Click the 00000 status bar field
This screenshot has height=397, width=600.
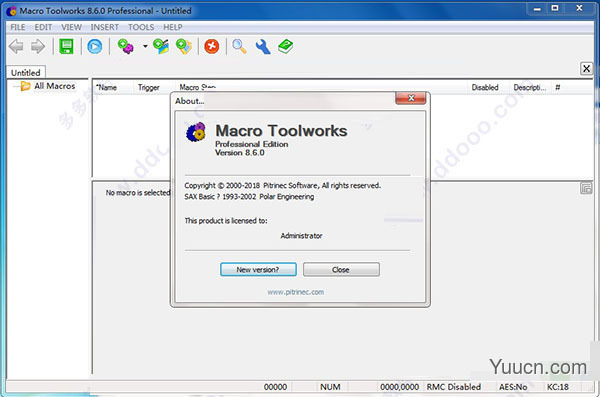point(276,387)
